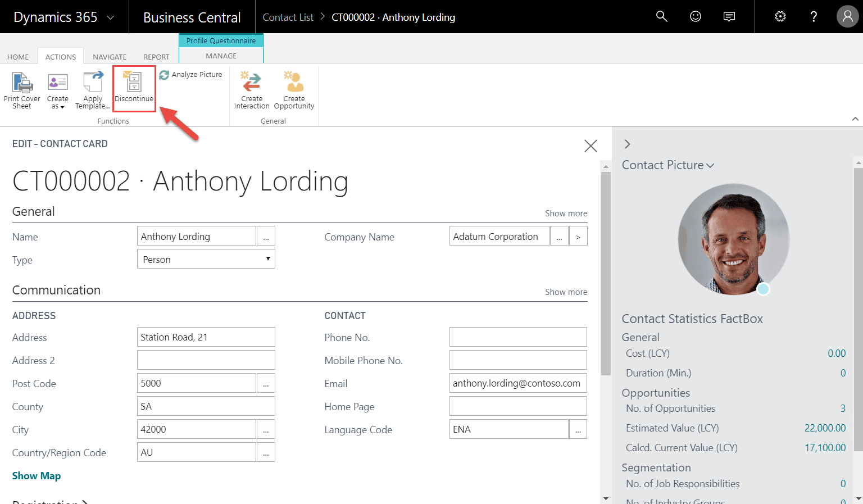
Task: Collapse the FactBox pane with chevron
Action: [628, 144]
